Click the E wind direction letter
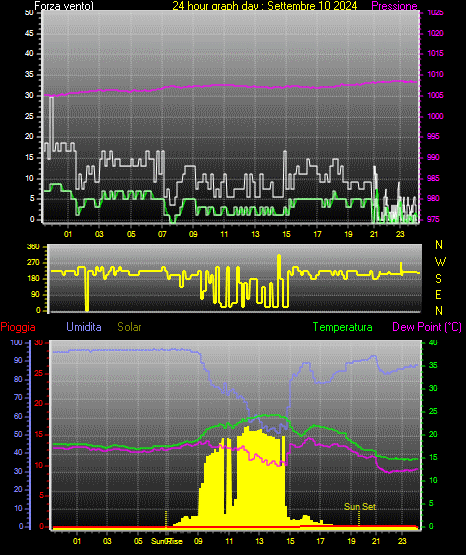 (438, 294)
